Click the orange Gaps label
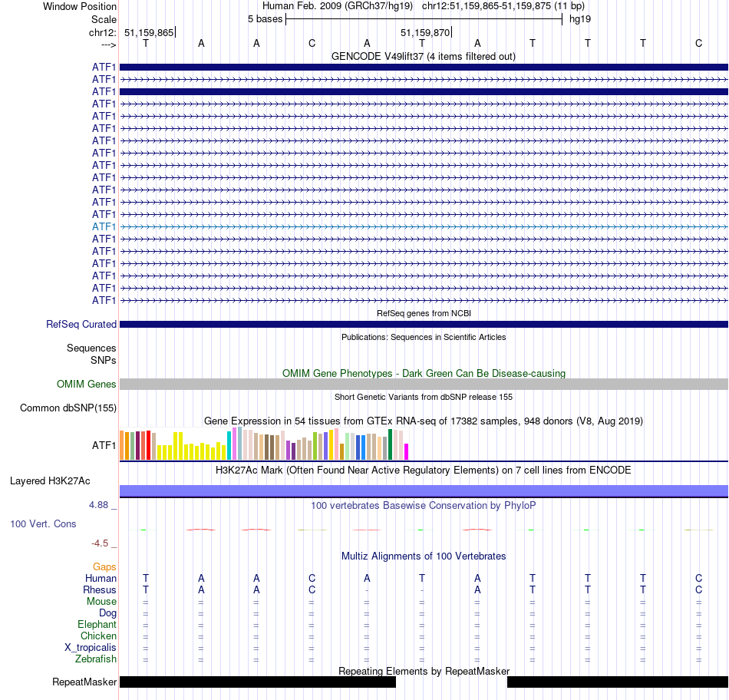 [104, 566]
